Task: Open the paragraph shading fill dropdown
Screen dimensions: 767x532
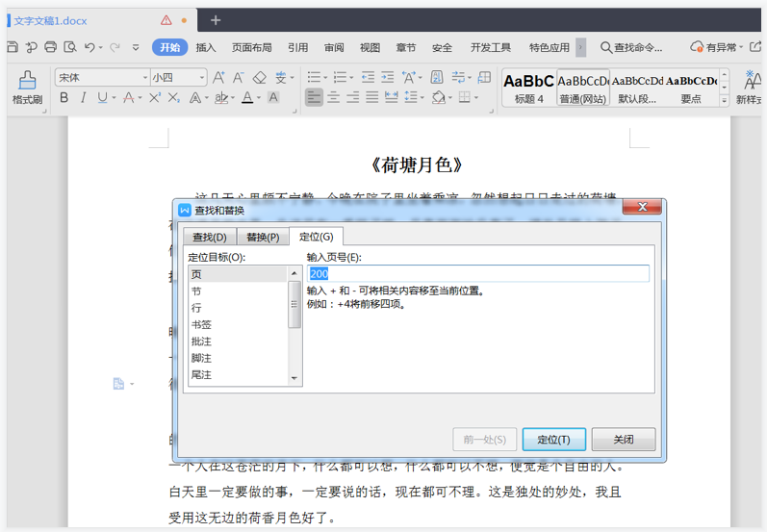Action: pos(449,98)
